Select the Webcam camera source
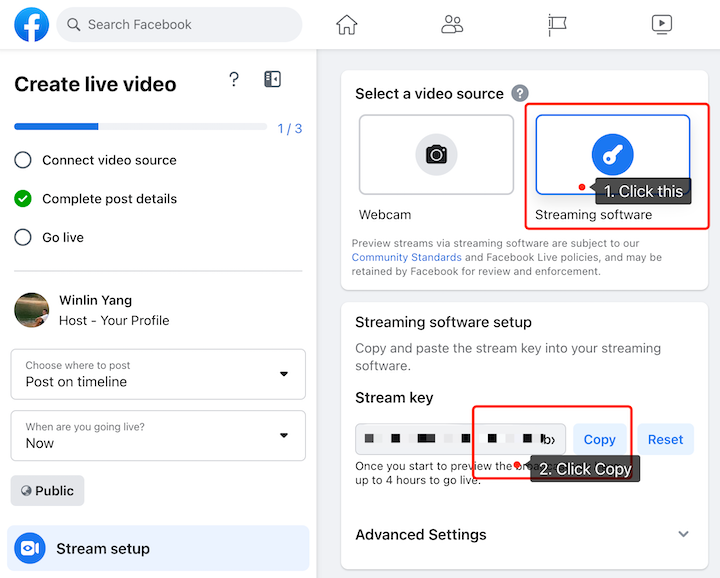 click(x=436, y=155)
